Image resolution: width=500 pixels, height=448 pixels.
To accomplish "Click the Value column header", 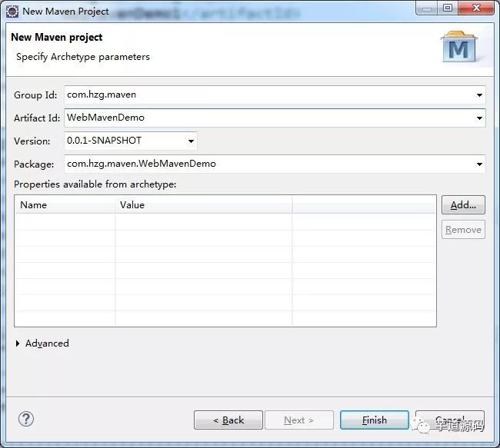I will pyautogui.click(x=204, y=205).
